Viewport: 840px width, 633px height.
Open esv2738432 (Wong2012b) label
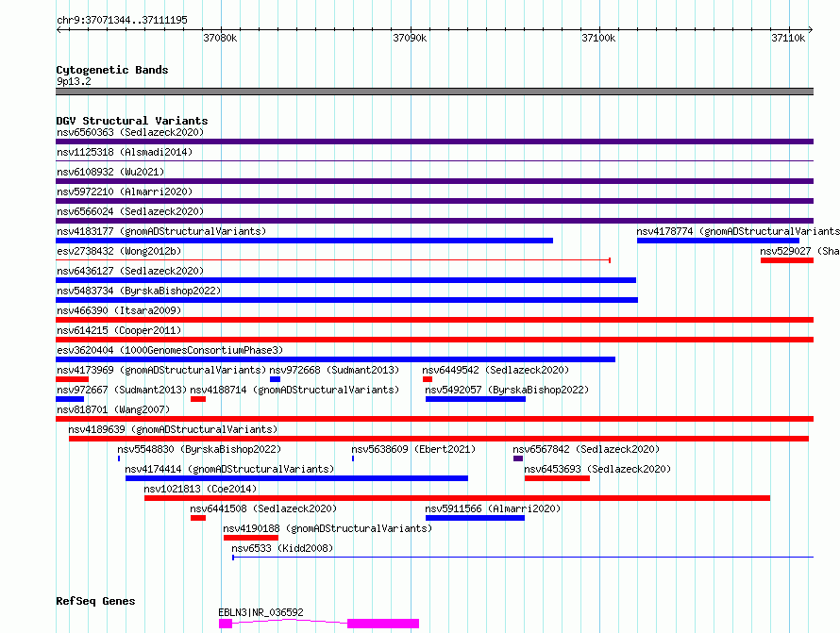tap(119, 251)
